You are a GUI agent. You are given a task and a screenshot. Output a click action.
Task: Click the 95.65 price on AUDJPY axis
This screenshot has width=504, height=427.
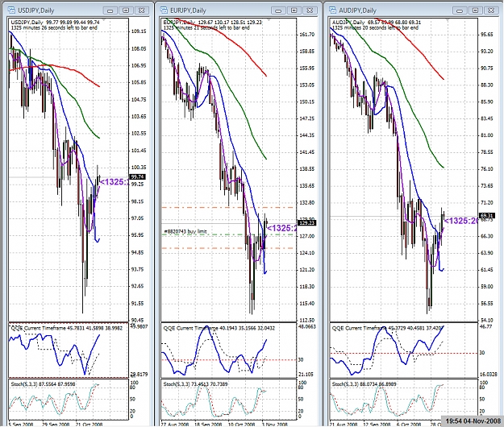coord(486,35)
